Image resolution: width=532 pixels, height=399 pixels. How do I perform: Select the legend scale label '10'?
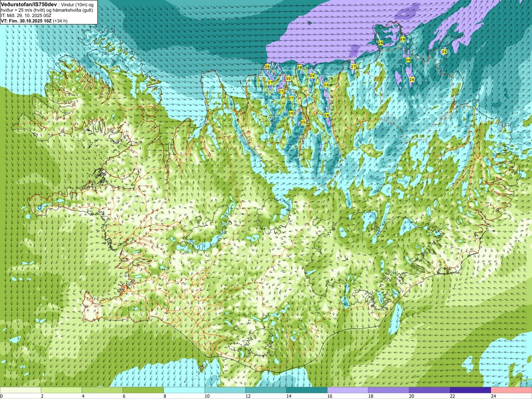point(207,396)
